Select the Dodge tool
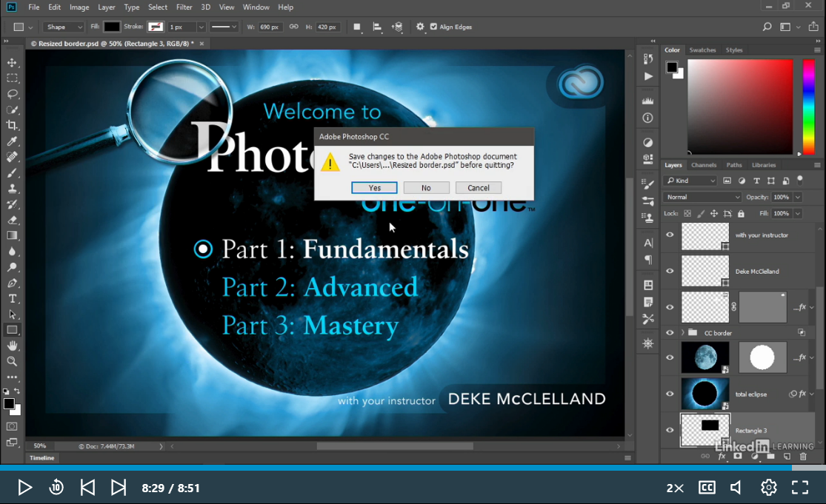The image size is (826, 504). coord(12,267)
